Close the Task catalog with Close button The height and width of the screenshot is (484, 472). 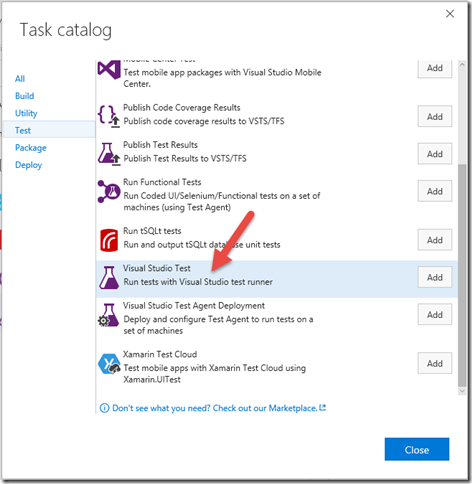[417, 450]
